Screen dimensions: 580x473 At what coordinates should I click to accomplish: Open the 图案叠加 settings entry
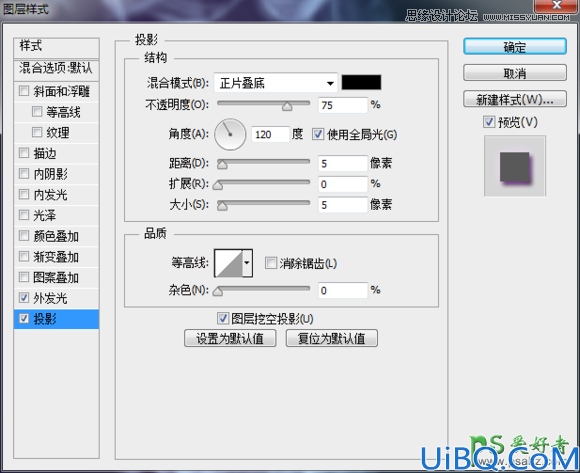tap(56, 277)
